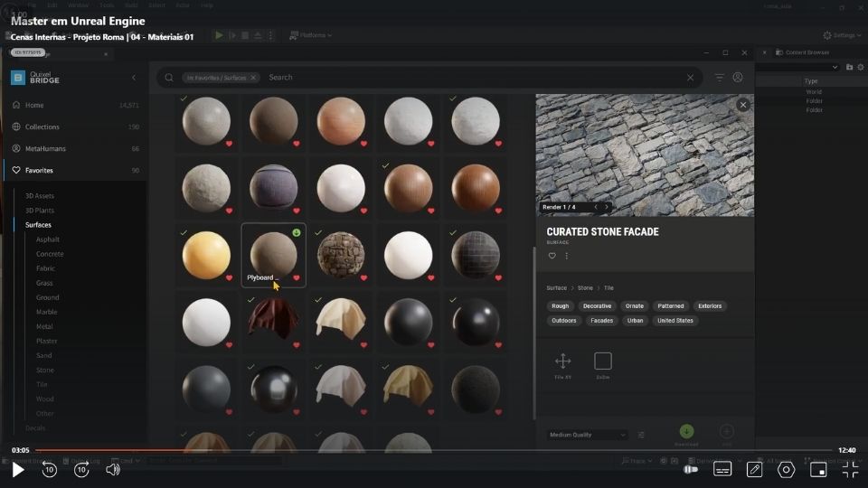Remove the In Favorites / Surfaces filter chip
868x488 pixels.
click(x=253, y=78)
